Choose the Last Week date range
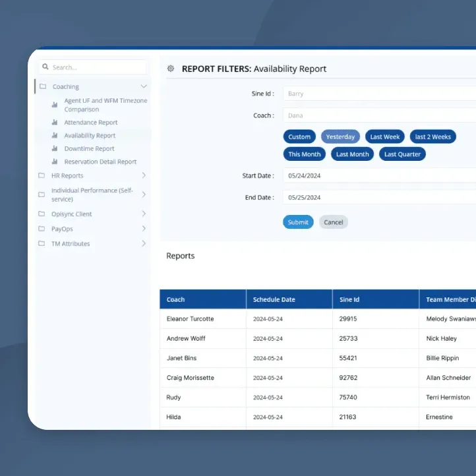This screenshot has width=476, height=476. (385, 136)
